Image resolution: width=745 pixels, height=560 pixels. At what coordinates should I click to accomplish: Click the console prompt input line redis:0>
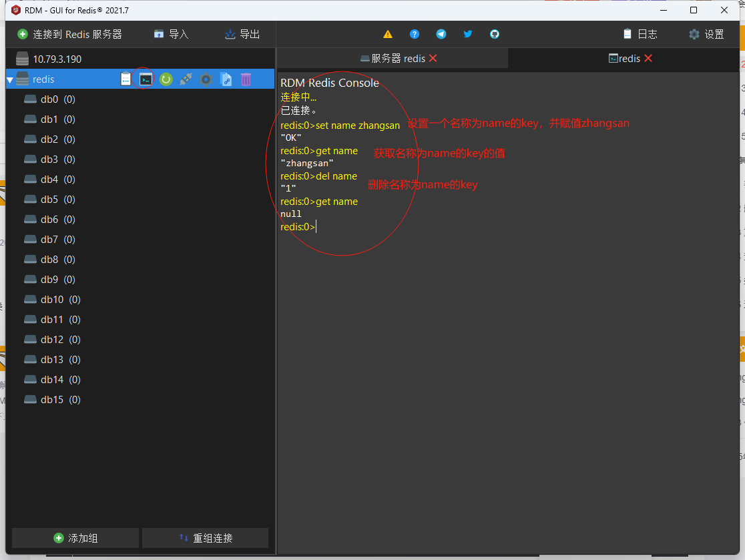[298, 227]
